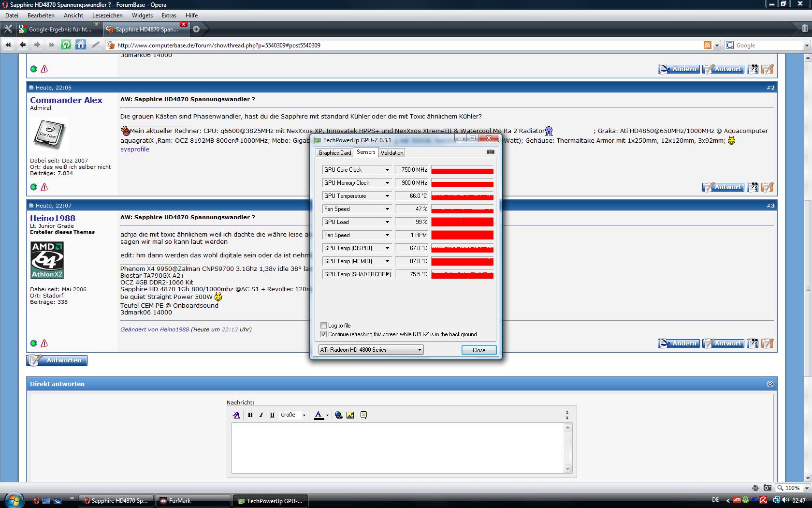Report Commander Alex's post via warning triangle
The image size is (812, 508).
[44, 187]
